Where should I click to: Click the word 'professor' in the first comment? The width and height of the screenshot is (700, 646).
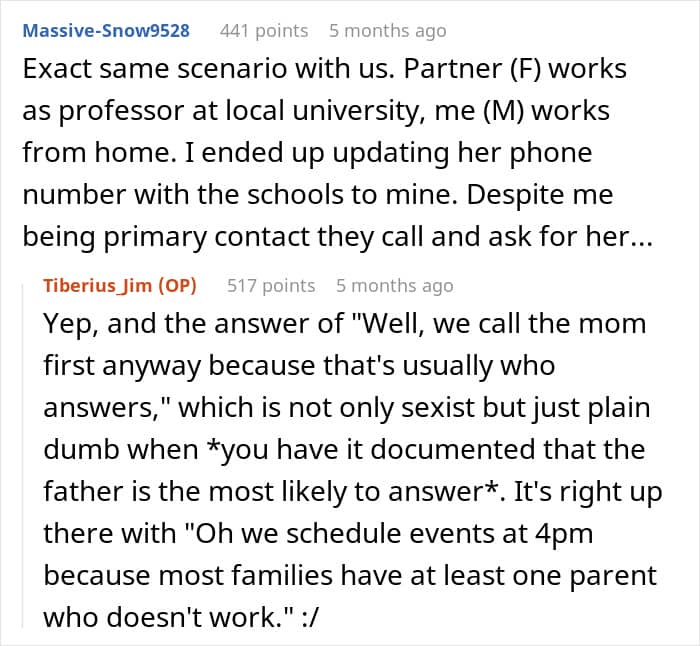[121, 111]
